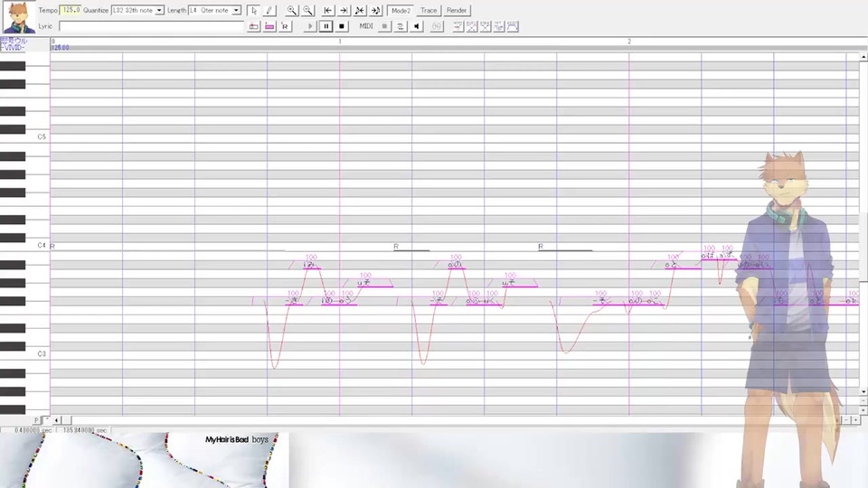The height and width of the screenshot is (488, 868).
Task: Click the vertical scrollbar up arrow
Action: (x=863, y=57)
